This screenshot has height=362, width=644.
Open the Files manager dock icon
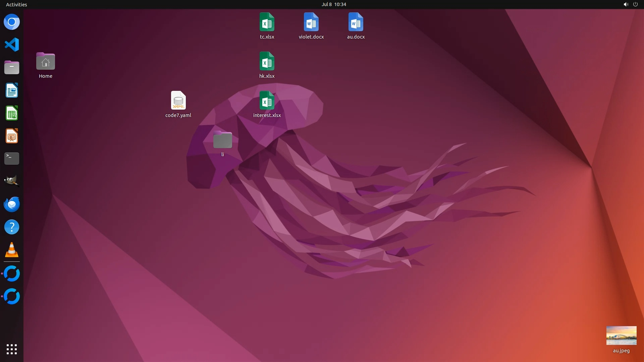coord(12,68)
